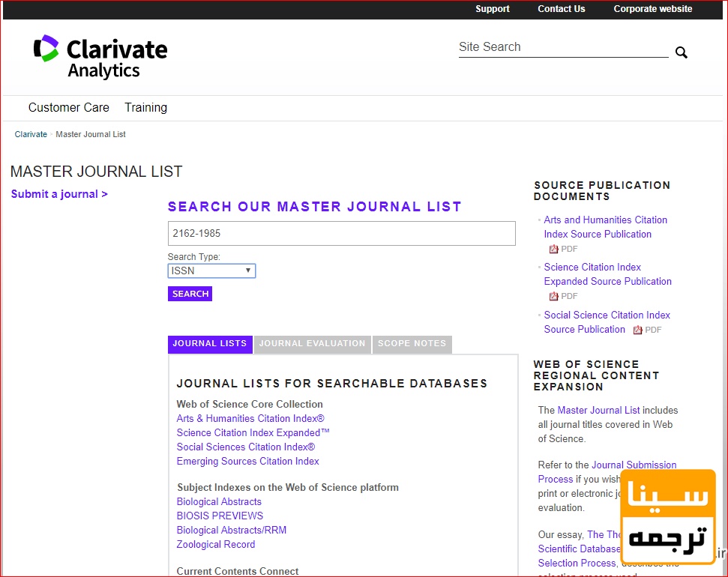Open Social Science Citation Index PDF icon
The width and height of the screenshot is (728, 577).
(x=638, y=330)
